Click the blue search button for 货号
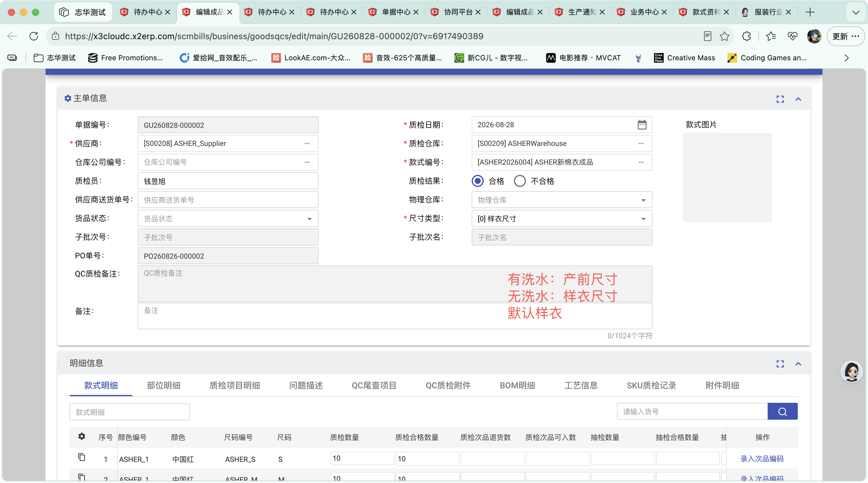 pos(782,411)
